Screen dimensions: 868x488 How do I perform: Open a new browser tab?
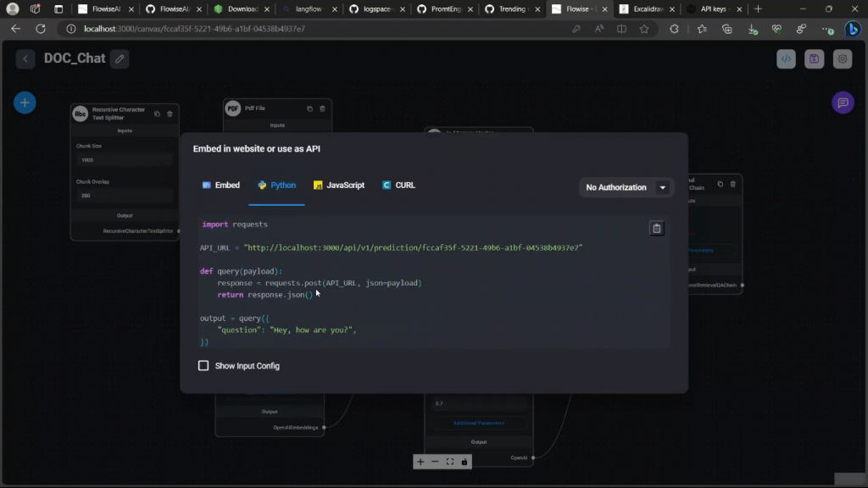click(x=758, y=8)
